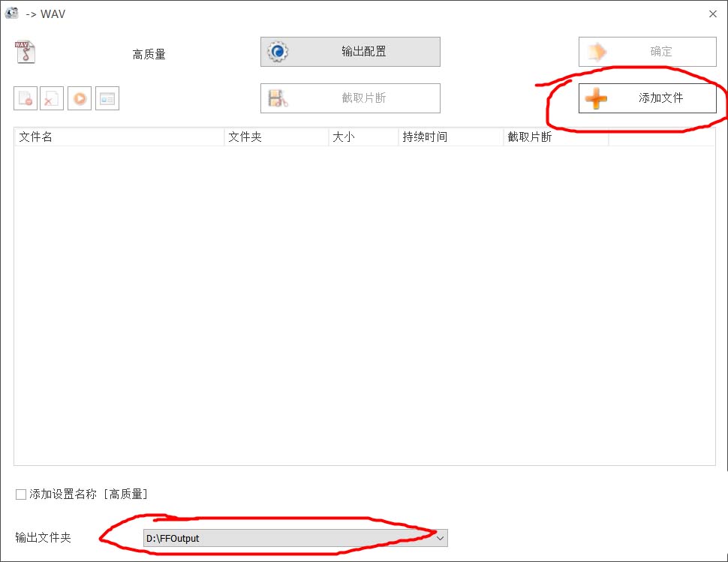Click the 截取片断 column header

point(555,137)
